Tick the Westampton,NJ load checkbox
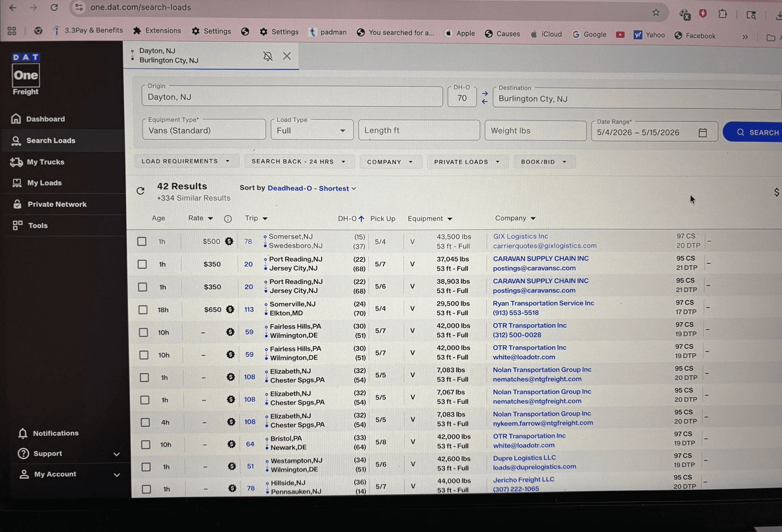 coord(146,467)
